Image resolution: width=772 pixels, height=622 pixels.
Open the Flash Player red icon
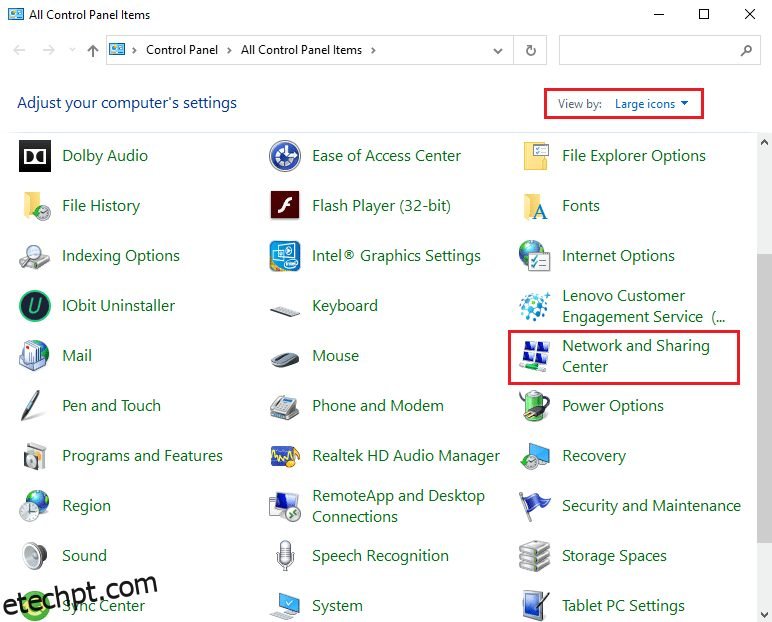[285, 205]
